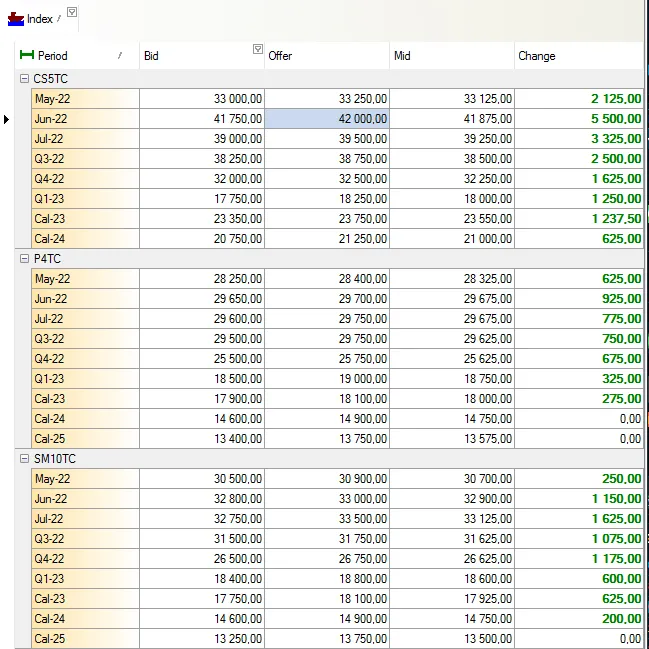
Task: Select SM10TC Jul-22 Bid 32 750,00
Action: coord(202,519)
